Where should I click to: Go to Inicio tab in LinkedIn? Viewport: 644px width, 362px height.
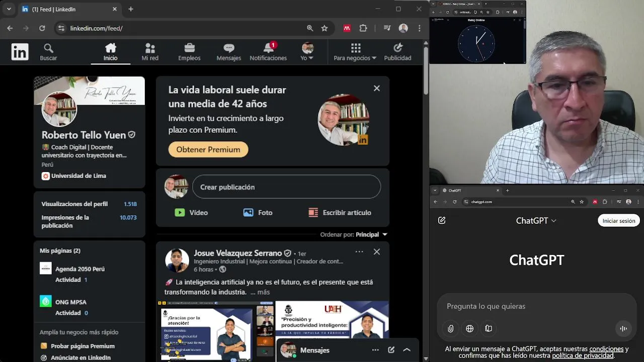(111, 52)
